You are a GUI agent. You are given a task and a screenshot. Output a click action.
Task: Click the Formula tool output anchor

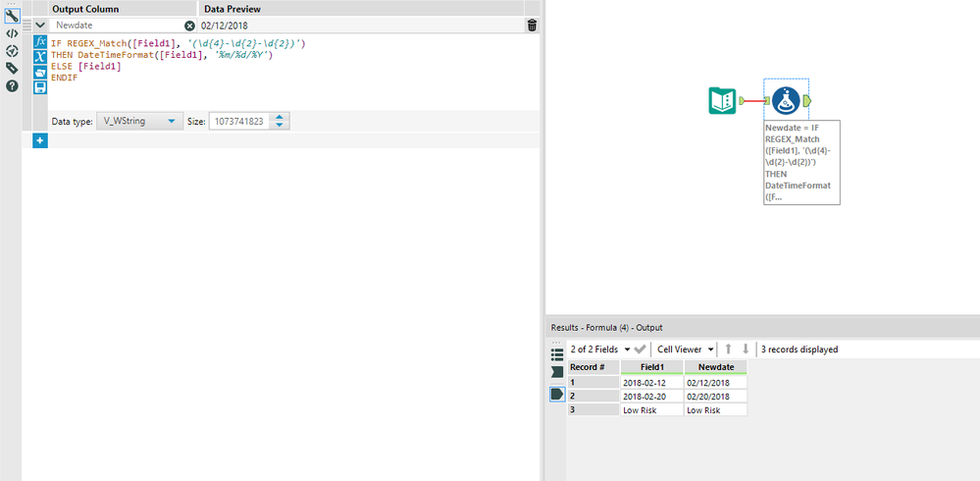(x=807, y=101)
